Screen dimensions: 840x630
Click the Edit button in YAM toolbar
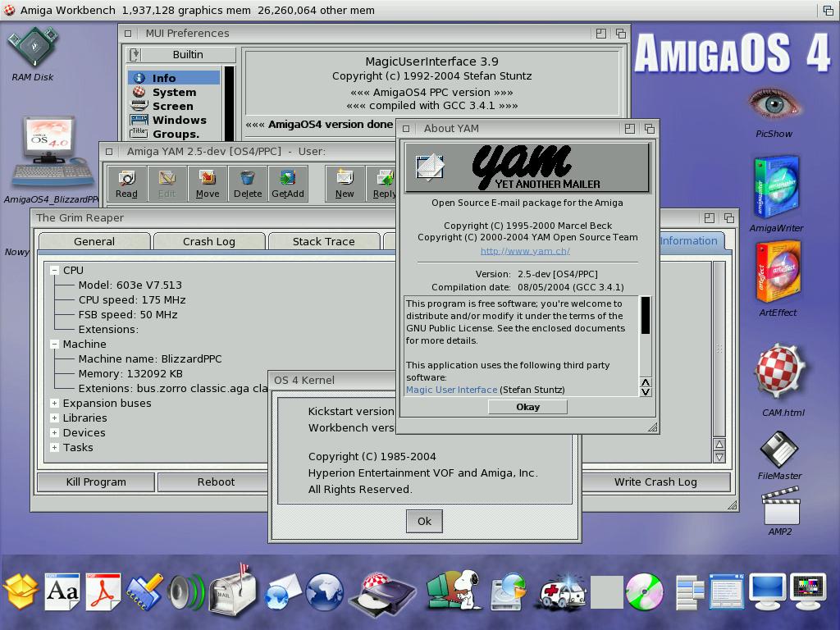[167, 184]
